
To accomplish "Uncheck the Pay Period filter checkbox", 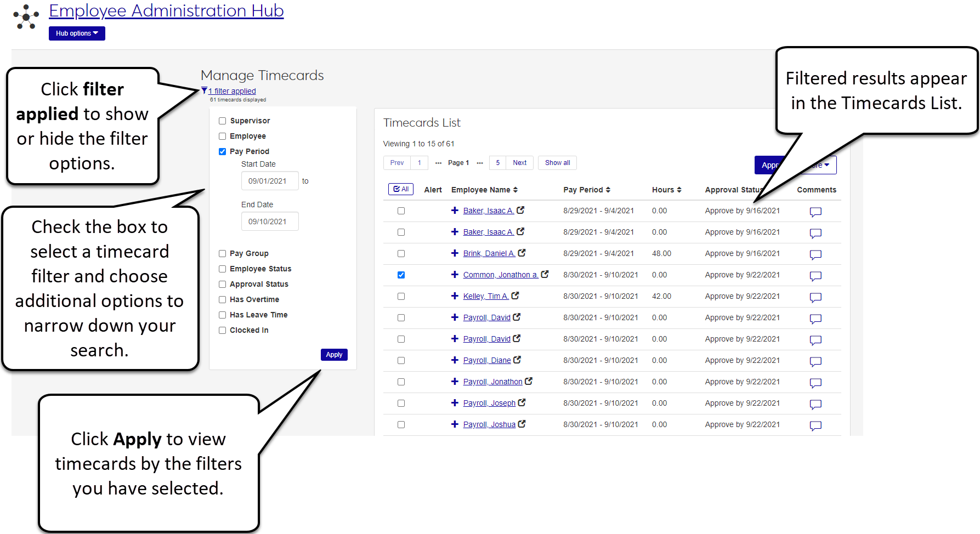I will point(223,152).
